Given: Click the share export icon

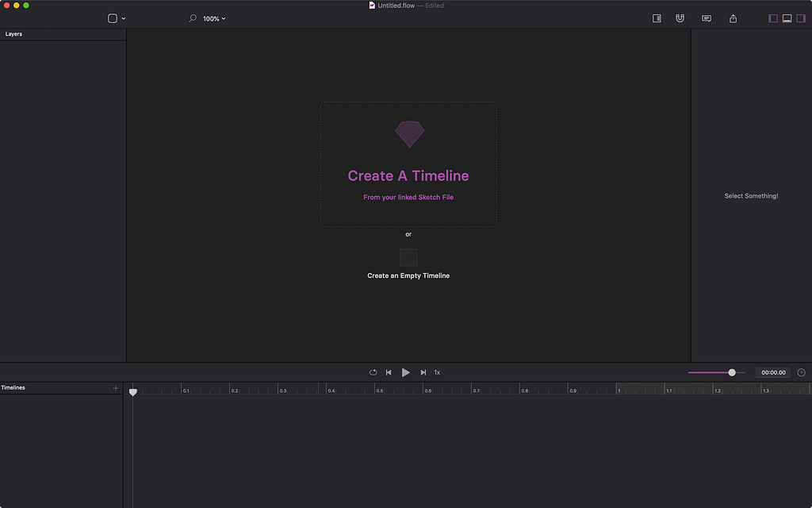Looking at the screenshot, I should pyautogui.click(x=733, y=19).
